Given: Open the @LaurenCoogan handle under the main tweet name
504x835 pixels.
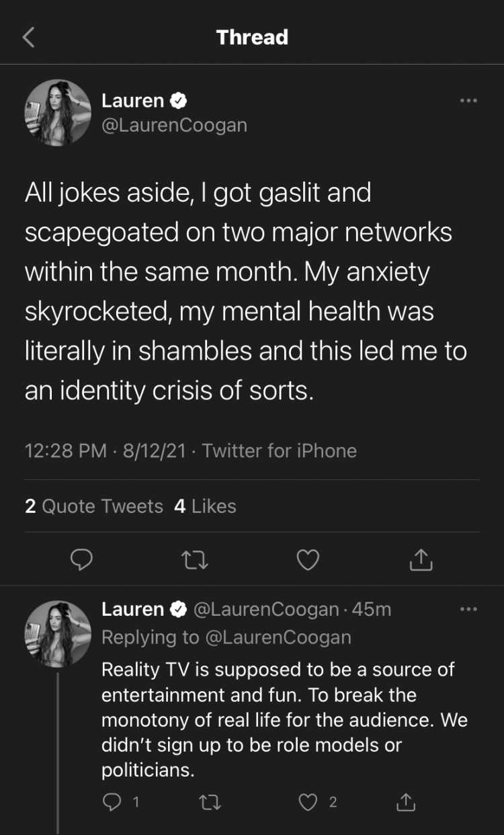Looking at the screenshot, I should (x=174, y=125).
